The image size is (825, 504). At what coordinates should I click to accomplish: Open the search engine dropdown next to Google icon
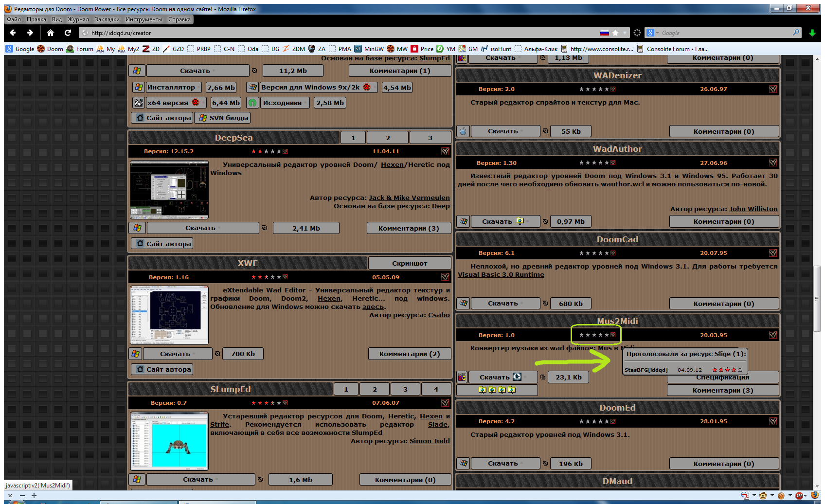click(x=657, y=33)
